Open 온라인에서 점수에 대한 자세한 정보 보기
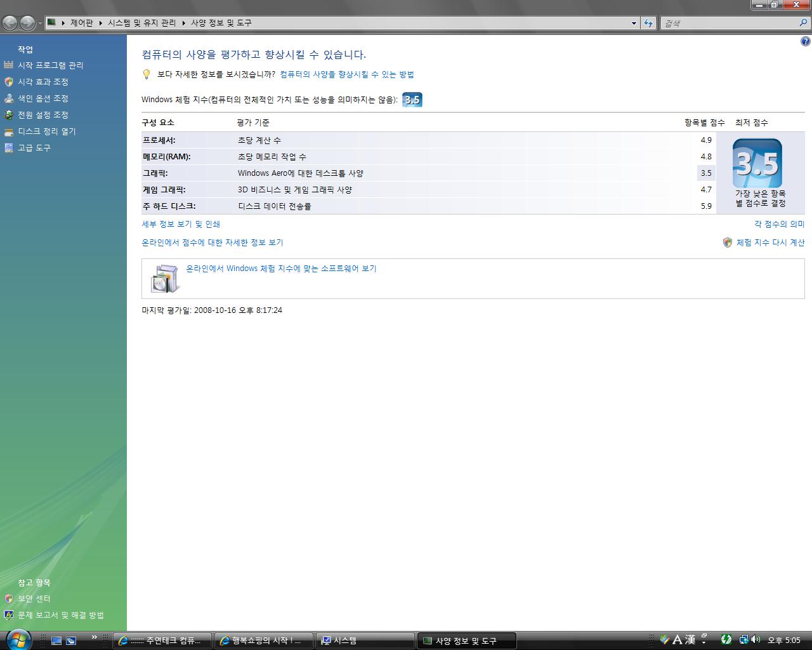The width and height of the screenshot is (812, 650). point(213,242)
